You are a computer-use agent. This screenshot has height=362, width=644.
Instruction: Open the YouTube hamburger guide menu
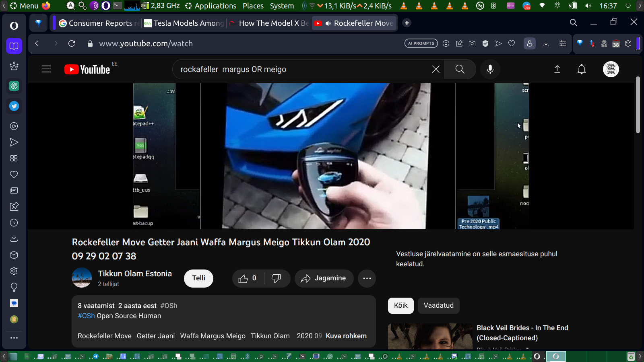click(46, 69)
